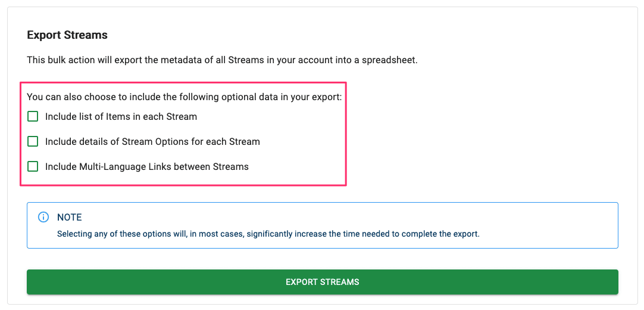Image resolution: width=644 pixels, height=310 pixels.
Task: Click label 'Include Multi-Language Links between Streams'
Action: click(147, 167)
